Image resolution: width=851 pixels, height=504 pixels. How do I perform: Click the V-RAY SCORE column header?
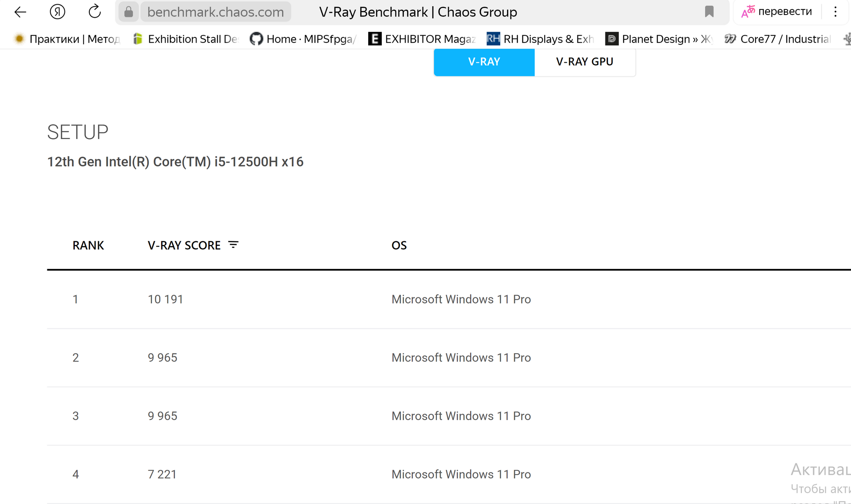point(184,245)
